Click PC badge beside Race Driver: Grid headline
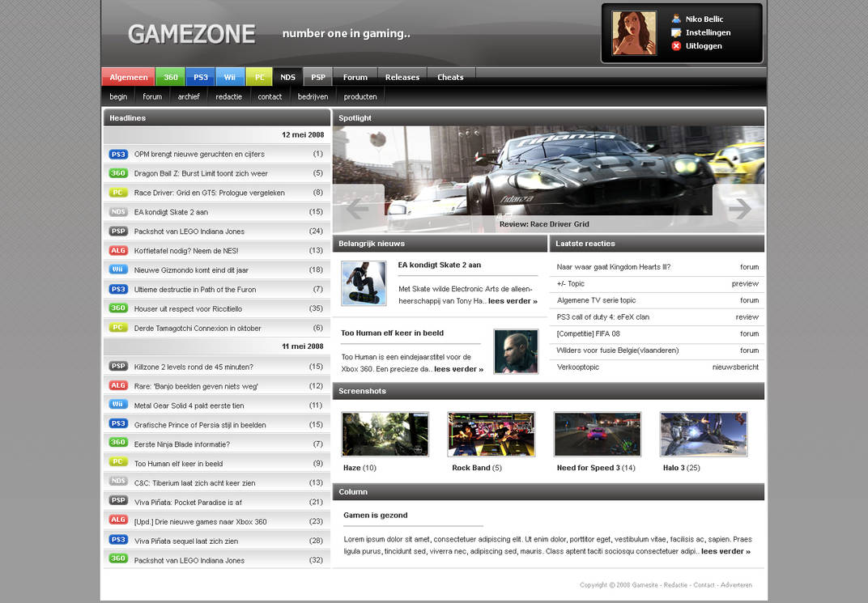Screen dimensions: 868x603 coord(118,193)
